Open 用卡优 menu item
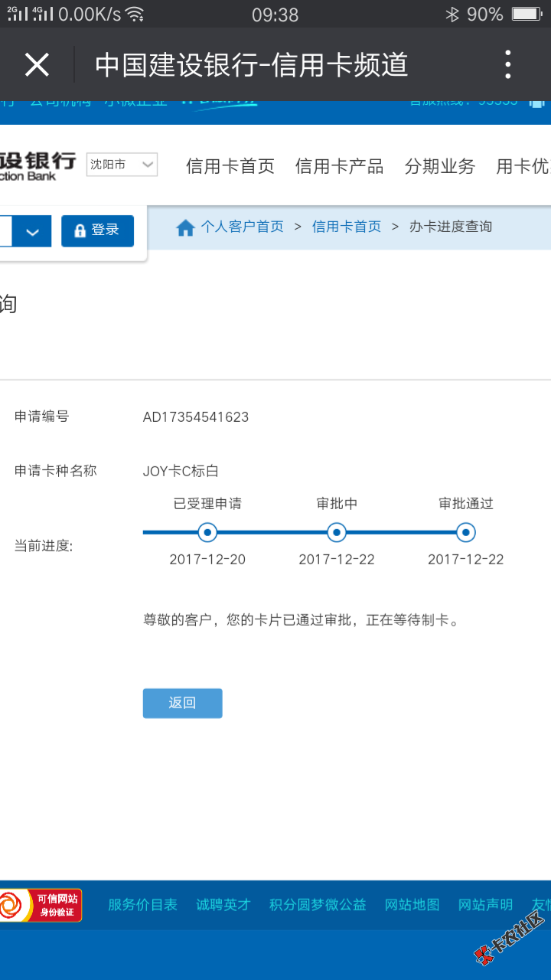 (523, 166)
